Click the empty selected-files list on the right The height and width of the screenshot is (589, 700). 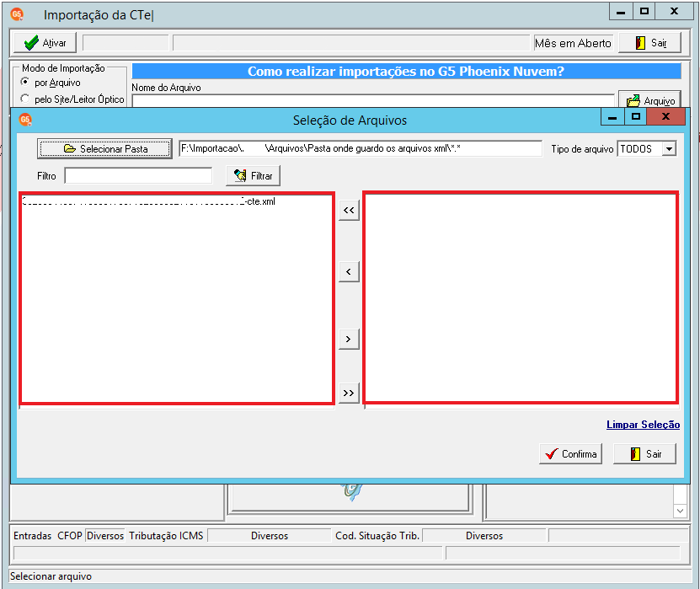(x=521, y=298)
